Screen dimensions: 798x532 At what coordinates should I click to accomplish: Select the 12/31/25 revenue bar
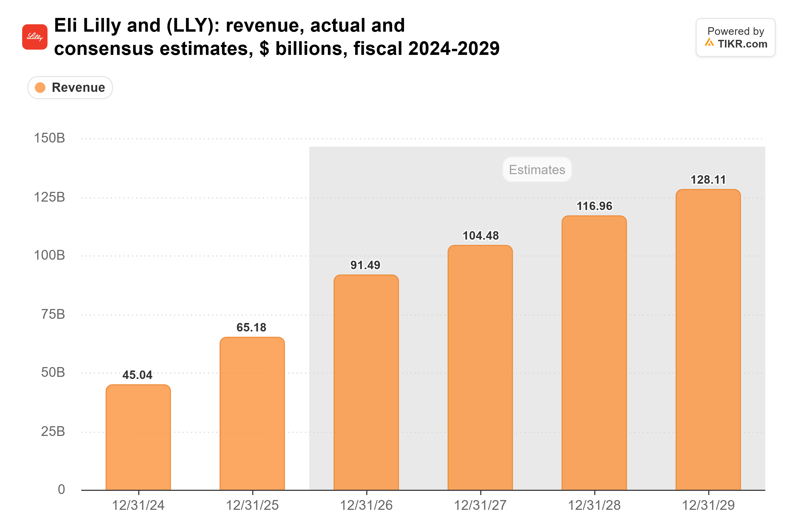pos(252,414)
